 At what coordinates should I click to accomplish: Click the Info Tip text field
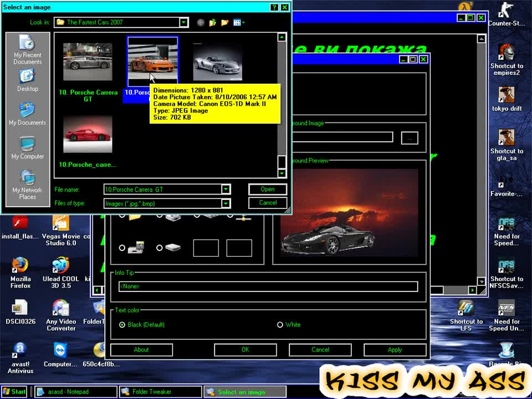pyautogui.click(x=268, y=287)
